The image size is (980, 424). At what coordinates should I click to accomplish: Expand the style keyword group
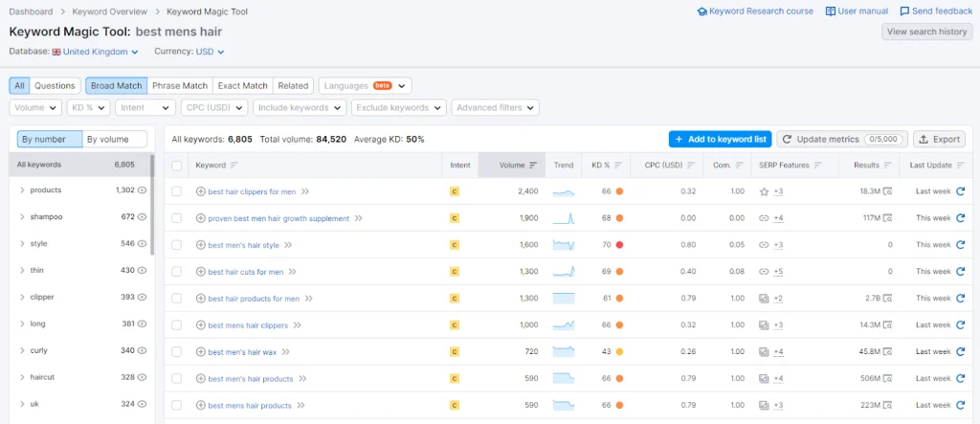coord(23,244)
